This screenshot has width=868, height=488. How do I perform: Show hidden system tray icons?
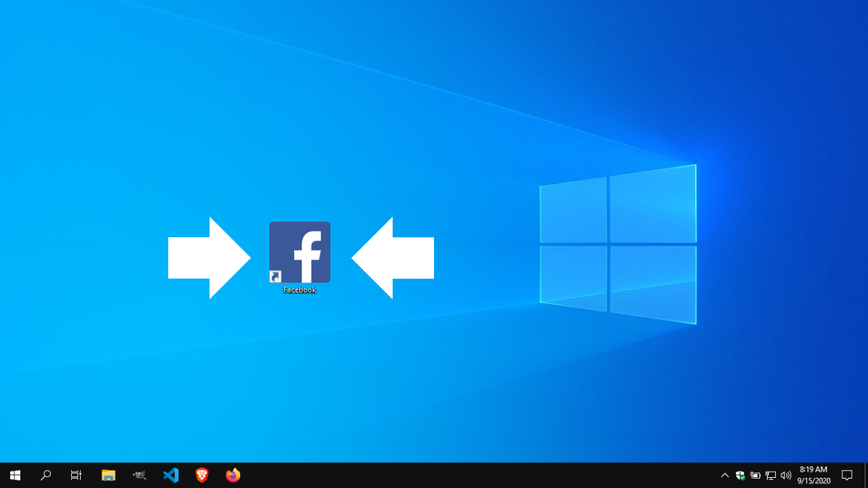725,475
